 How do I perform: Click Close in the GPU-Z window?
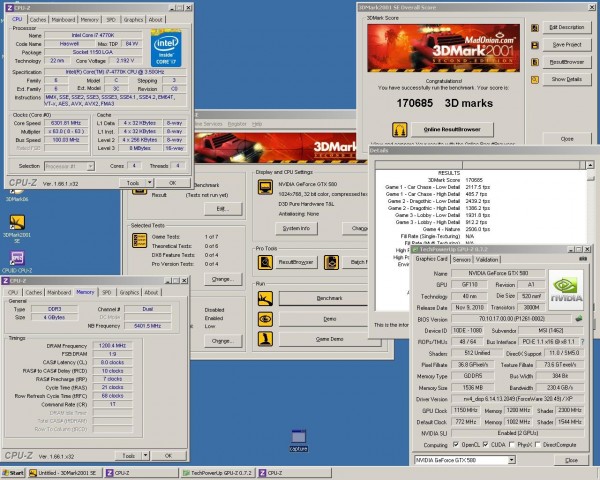[x=571, y=460]
